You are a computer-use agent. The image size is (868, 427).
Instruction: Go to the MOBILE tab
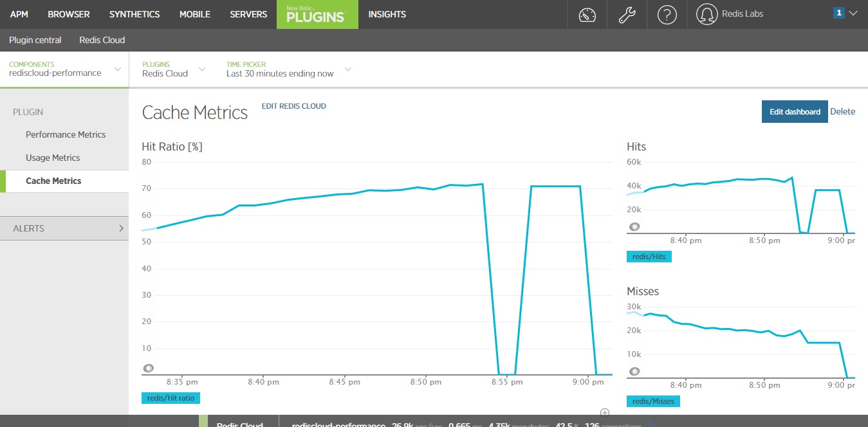tap(195, 14)
